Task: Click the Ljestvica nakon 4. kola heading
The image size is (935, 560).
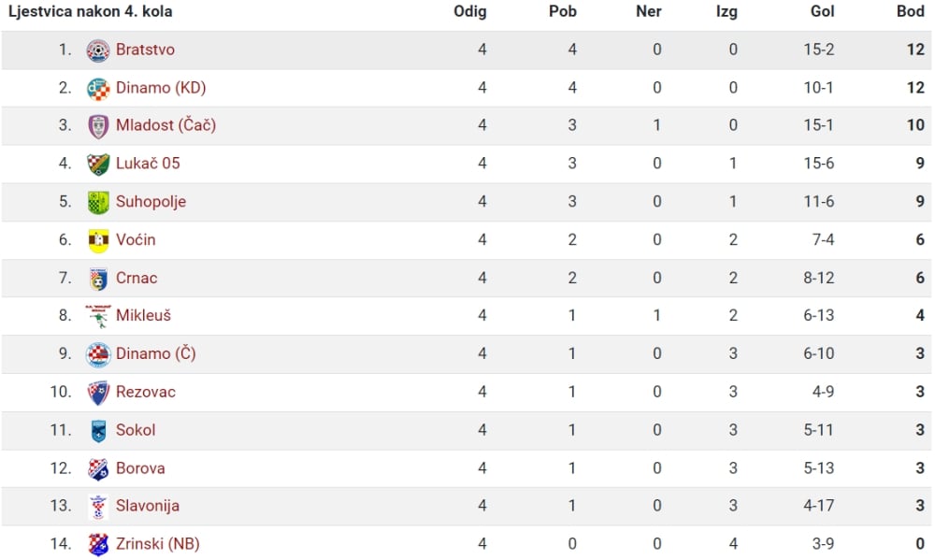Action: (x=90, y=11)
